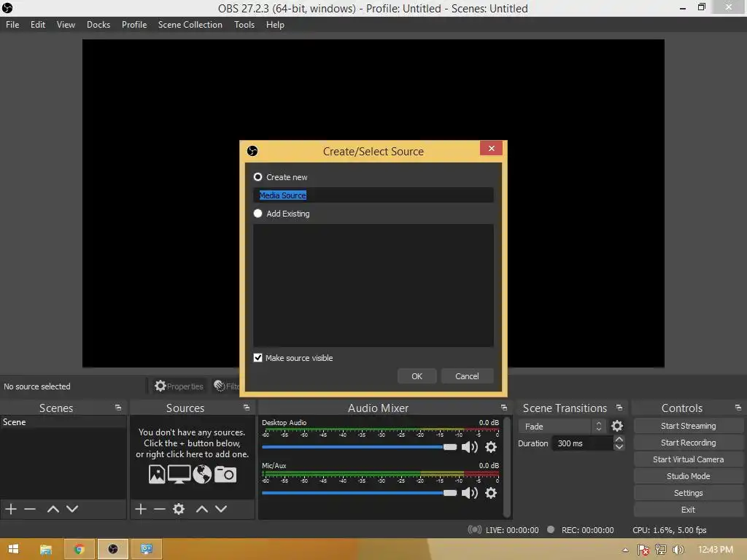Open the Fade transition dropdown
This screenshot has height=560, width=747.
click(562, 426)
